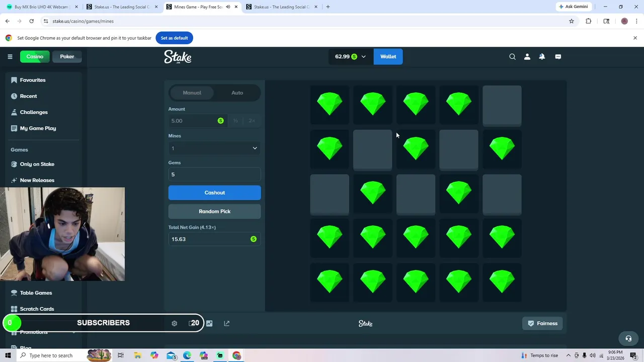Expand the balance currency dropdown
Screen dimensions: 644x362
351,56
